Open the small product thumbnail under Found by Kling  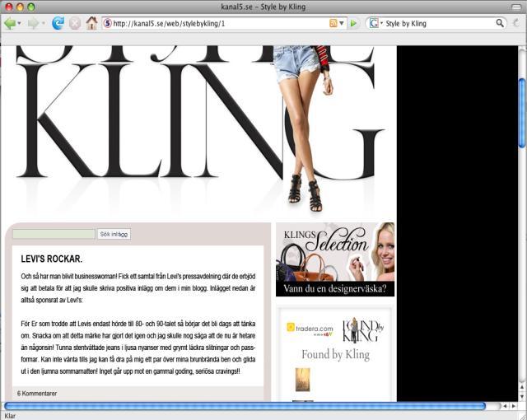coord(302,380)
